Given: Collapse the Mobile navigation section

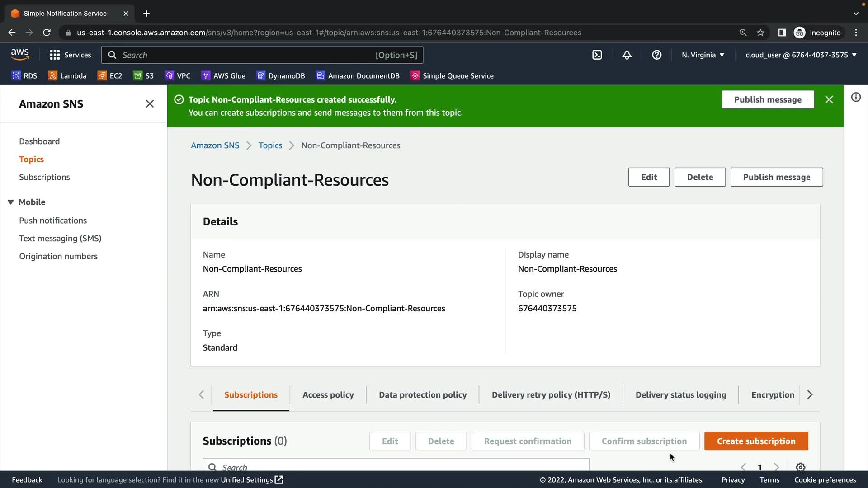Looking at the screenshot, I should [11, 202].
